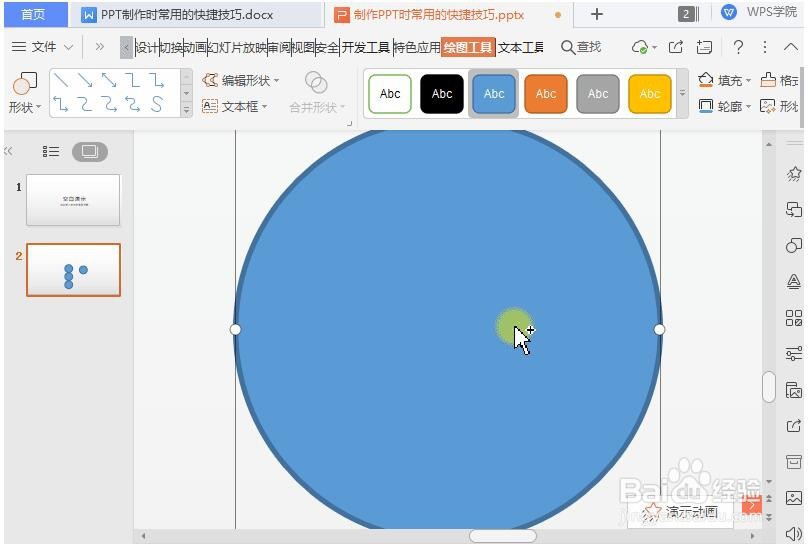Viewport: 808px width, 544px height.
Task: Open the help question mark icon
Action: pyautogui.click(x=738, y=47)
